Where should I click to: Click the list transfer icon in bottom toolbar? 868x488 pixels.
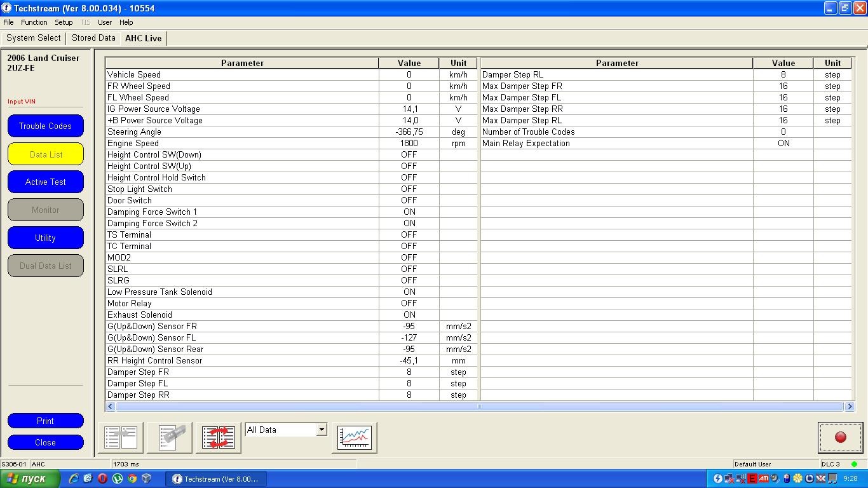121,437
